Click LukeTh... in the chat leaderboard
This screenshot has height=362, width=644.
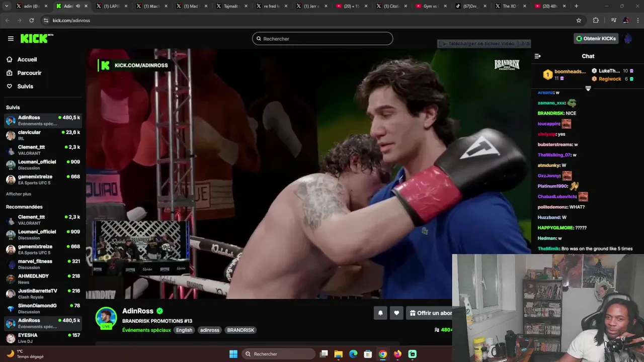tap(609, 71)
